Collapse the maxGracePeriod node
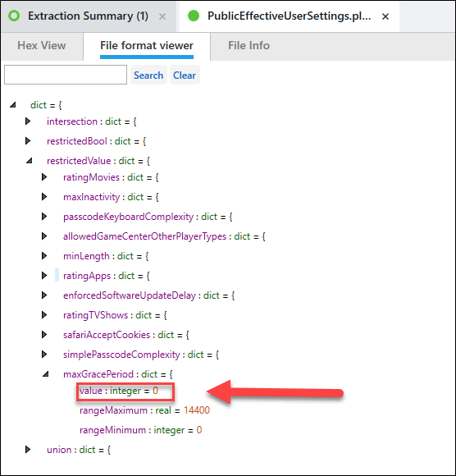This screenshot has width=456, height=476. [x=45, y=374]
